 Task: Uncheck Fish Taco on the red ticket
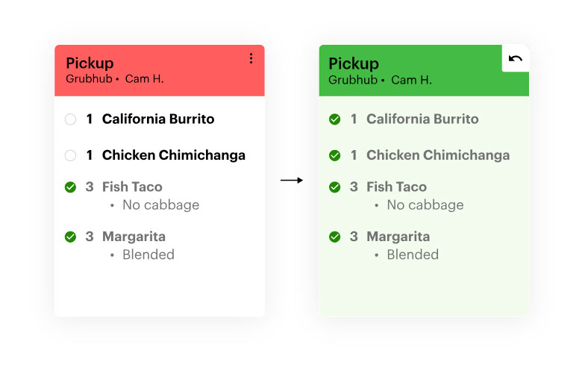[70, 187]
